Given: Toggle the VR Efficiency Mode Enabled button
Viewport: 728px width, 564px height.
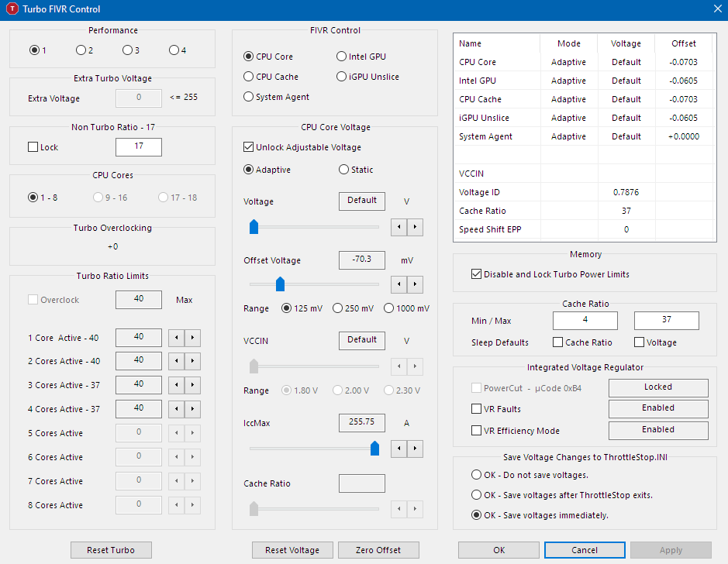Looking at the screenshot, I should (x=657, y=431).
